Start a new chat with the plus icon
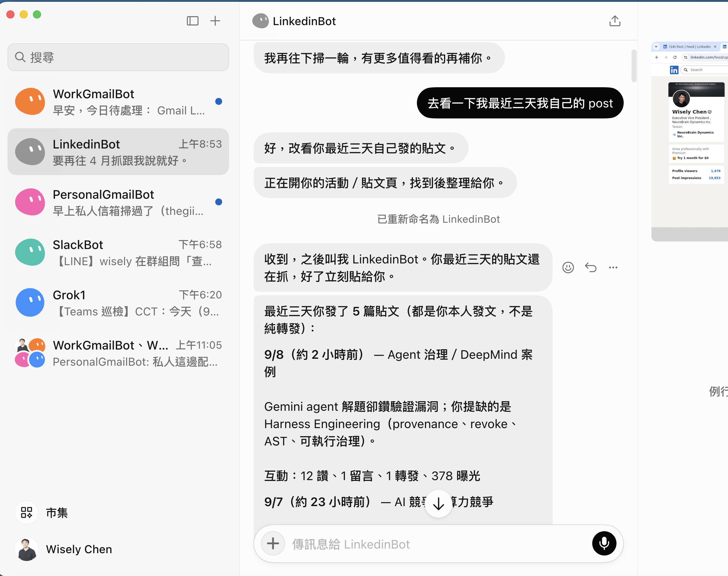 (215, 21)
